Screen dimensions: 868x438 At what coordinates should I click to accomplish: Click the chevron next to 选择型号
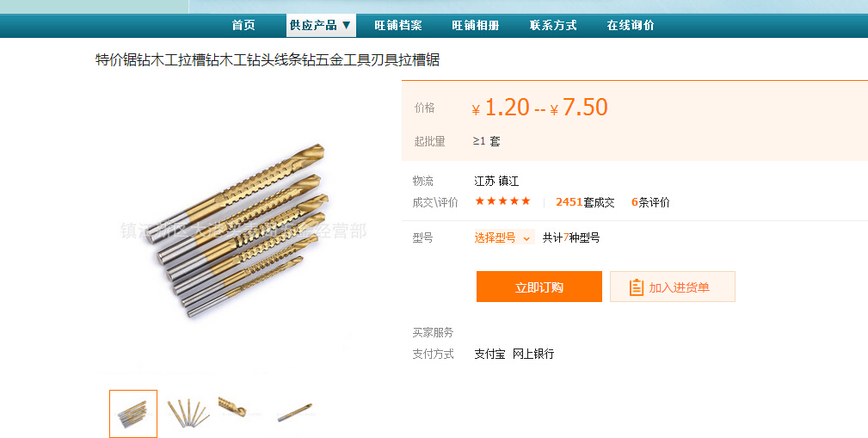[526, 238]
